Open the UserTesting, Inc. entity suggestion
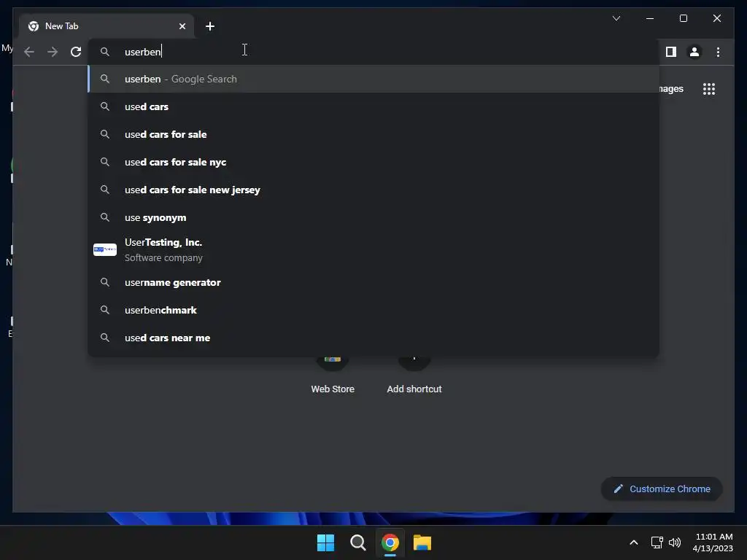The image size is (747, 560). pyautogui.click(x=374, y=249)
